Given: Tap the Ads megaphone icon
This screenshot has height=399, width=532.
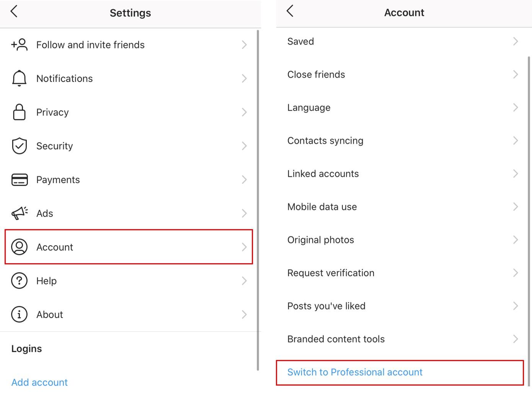Looking at the screenshot, I should (x=19, y=213).
